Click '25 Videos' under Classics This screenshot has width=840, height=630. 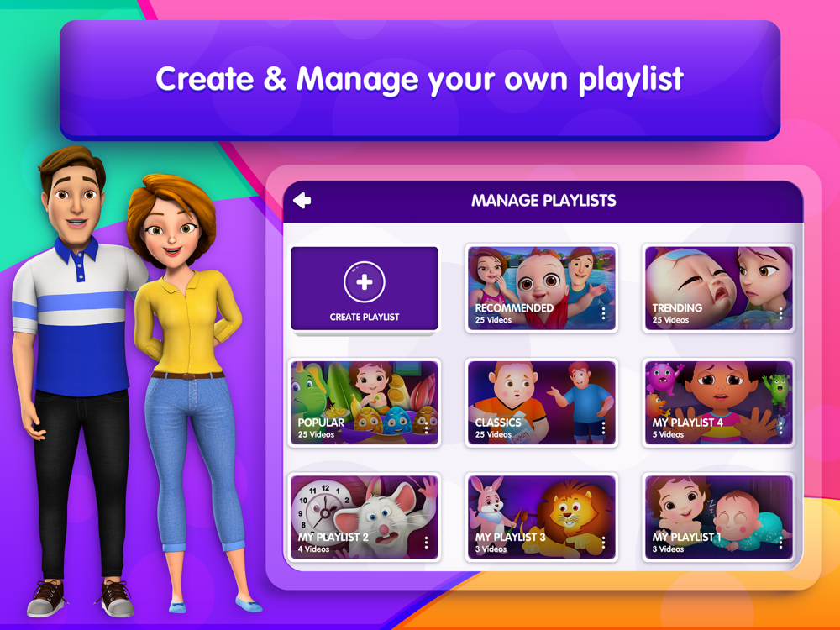point(493,434)
